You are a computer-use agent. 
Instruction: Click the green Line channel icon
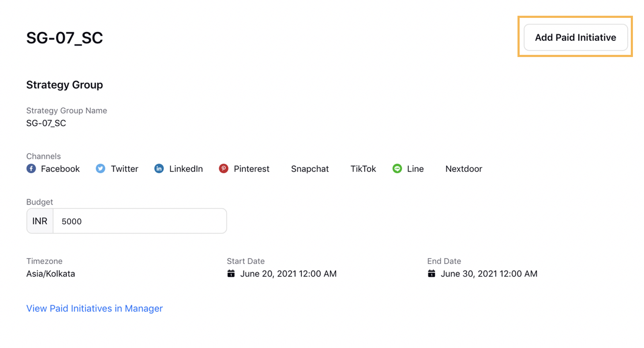pos(397,168)
